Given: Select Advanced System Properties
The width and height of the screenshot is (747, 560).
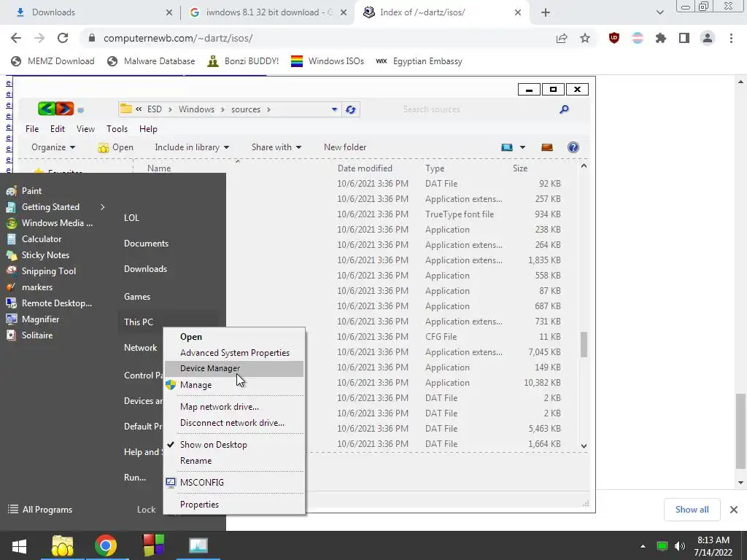Looking at the screenshot, I should [x=234, y=353].
